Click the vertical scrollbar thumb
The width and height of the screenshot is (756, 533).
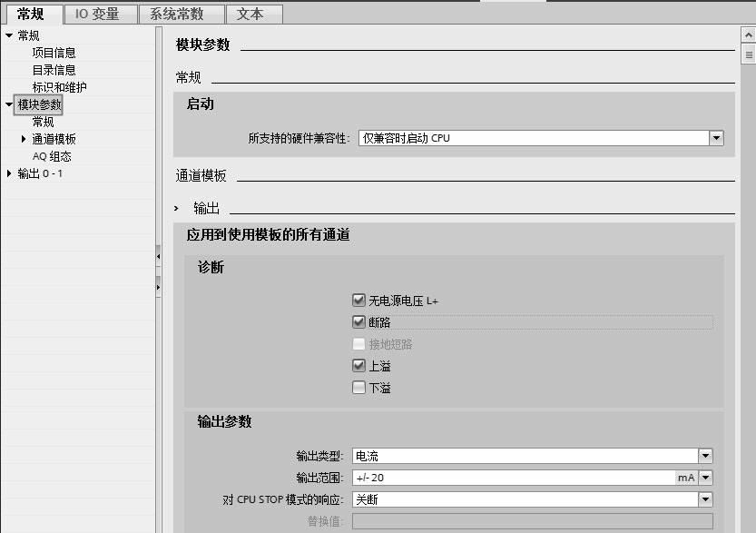click(748, 54)
